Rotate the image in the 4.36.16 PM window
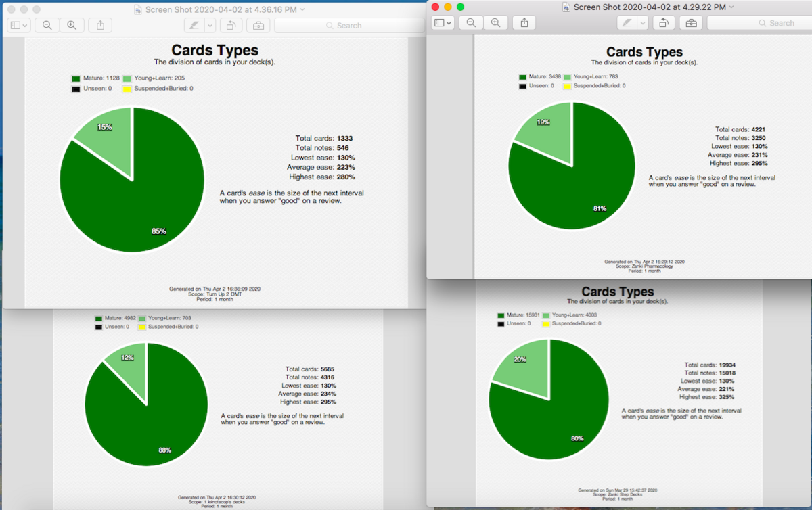 click(x=230, y=25)
